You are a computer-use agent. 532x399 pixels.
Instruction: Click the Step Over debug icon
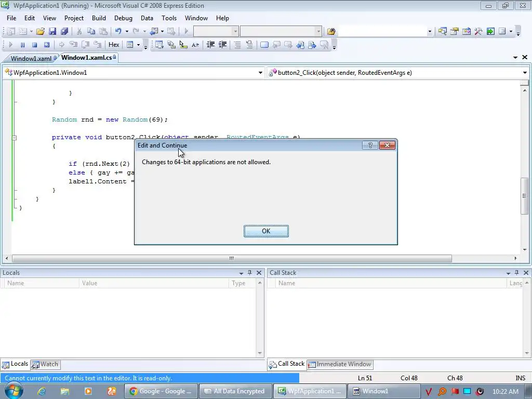click(x=86, y=45)
